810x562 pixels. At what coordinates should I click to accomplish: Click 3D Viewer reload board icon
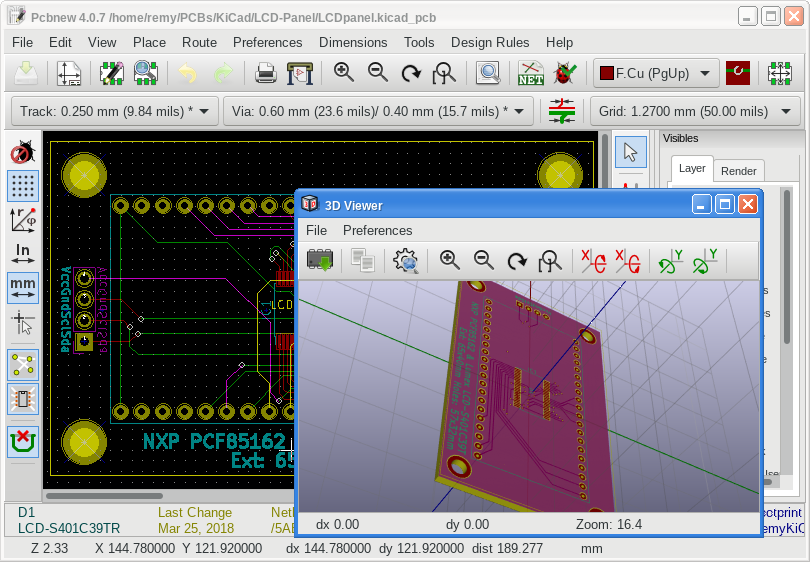tap(320, 260)
